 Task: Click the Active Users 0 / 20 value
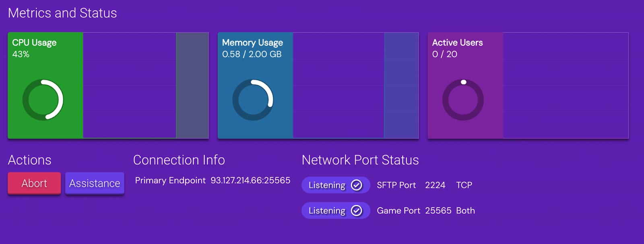pyautogui.click(x=444, y=54)
